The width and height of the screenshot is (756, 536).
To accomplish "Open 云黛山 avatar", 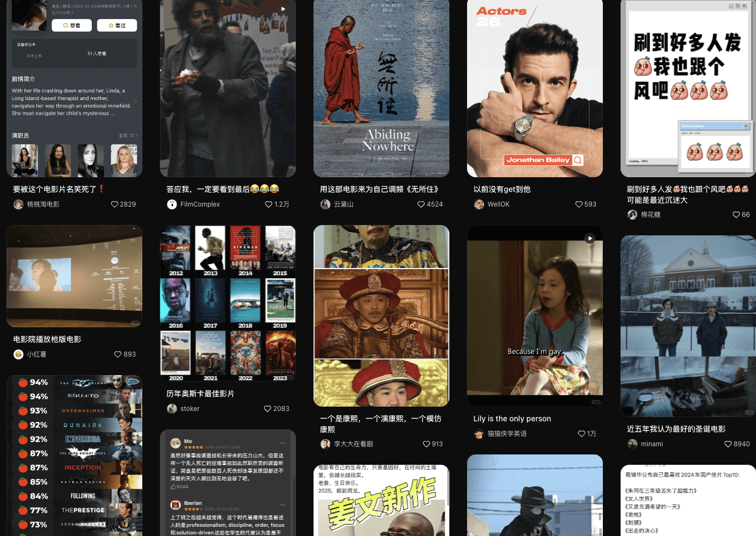I will click(x=325, y=204).
